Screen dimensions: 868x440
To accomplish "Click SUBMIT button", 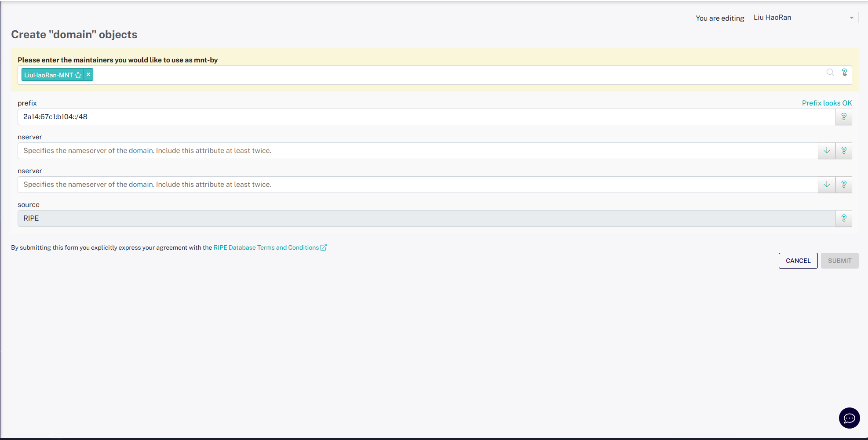I will pos(840,261).
